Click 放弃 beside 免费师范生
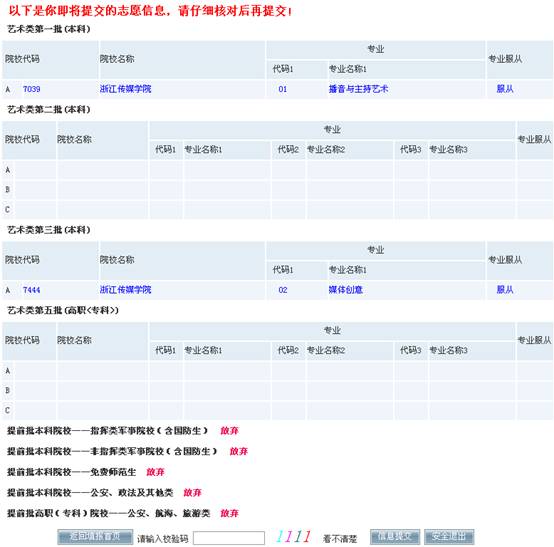Image resolution: width=554 pixels, height=547 pixels. coord(155,472)
